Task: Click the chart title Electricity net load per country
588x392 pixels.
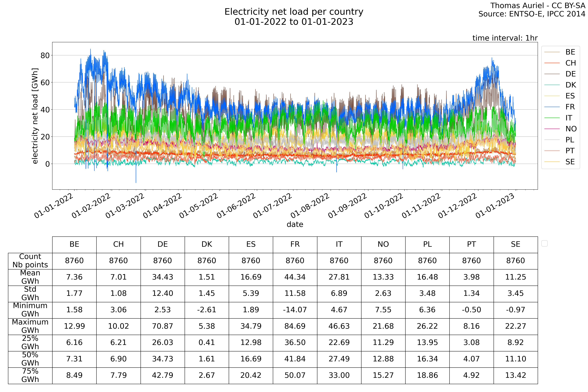Action: coord(294,12)
